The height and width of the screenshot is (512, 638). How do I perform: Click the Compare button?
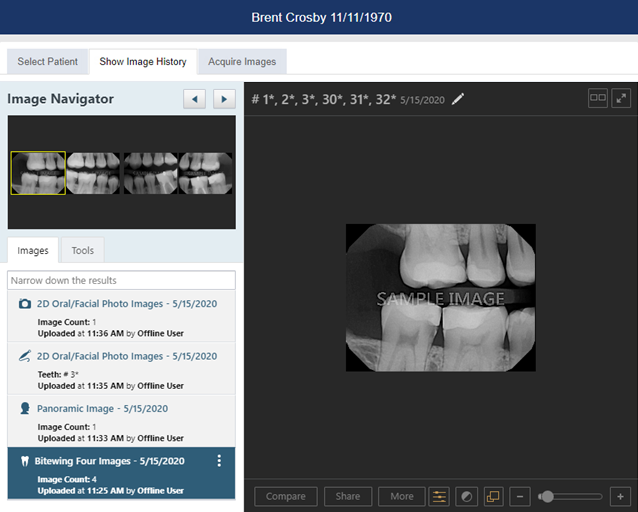point(286,497)
